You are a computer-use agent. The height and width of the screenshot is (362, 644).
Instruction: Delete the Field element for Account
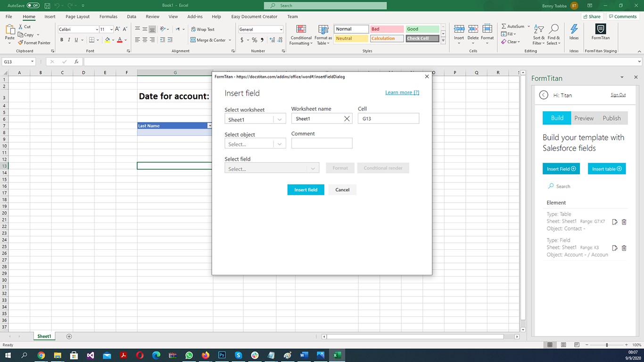click(x=624, y=248)
